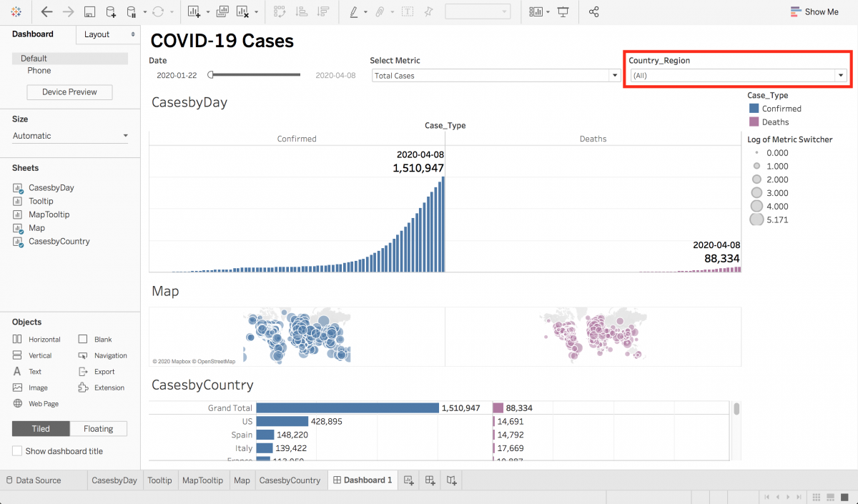858x504 pixels.
Task: Click the Share icon in toolbar
Action: pos(593,11)
